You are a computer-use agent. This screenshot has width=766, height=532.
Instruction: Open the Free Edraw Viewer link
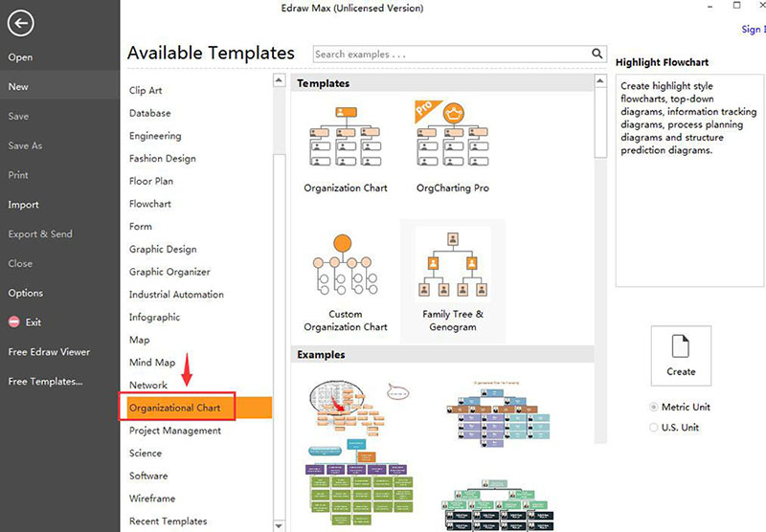[49, 352]
